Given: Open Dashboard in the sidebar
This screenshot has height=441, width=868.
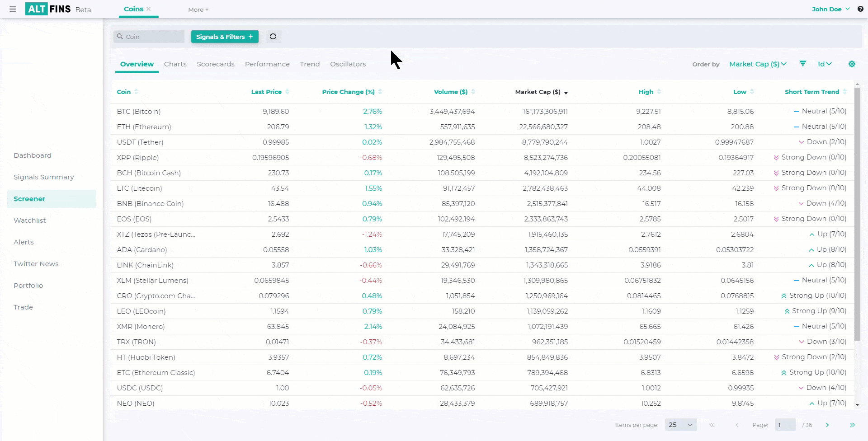Looking at the screenshot, I should tap(33, 155).
